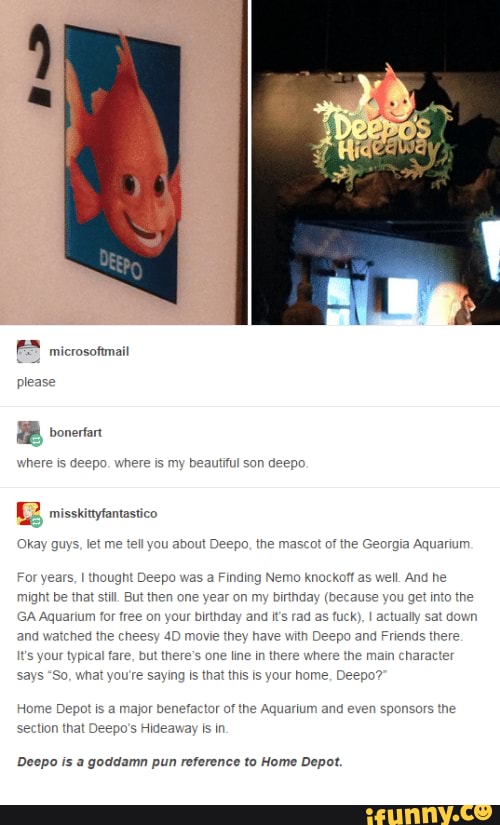Open microsoftmail's profile username link

(89, 351)
